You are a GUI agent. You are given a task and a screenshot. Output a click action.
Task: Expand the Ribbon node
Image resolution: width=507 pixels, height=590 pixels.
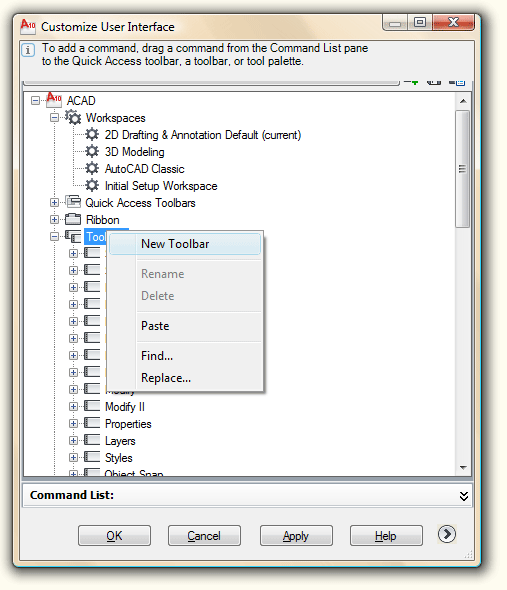pyautogui.click(x=55, y=219)
